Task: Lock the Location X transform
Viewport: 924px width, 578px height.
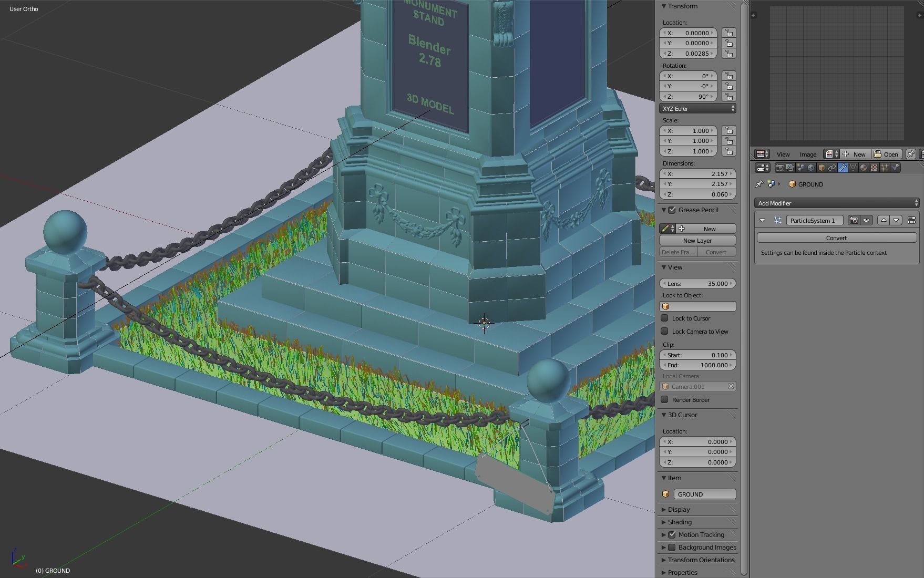Action: [x=728, y=33]
